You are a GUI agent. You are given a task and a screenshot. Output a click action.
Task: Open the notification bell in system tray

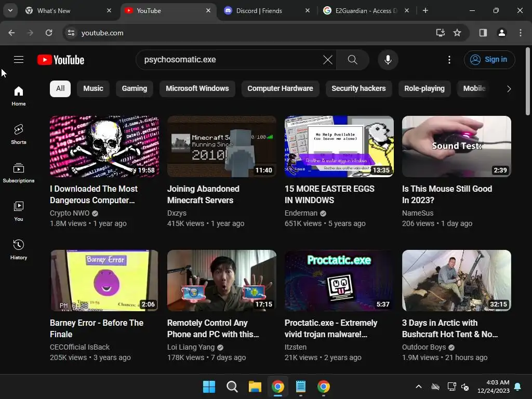(x=517, y=387)
